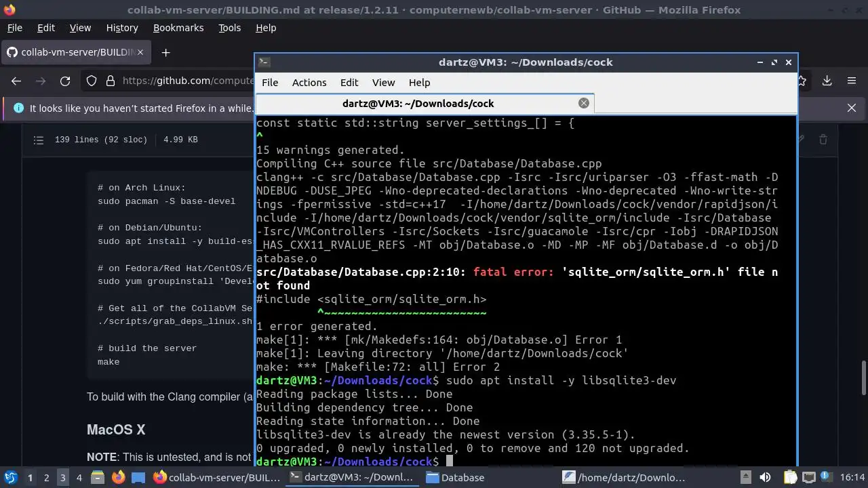Open the Firefox Bookmarks menu

click(178, 28)
